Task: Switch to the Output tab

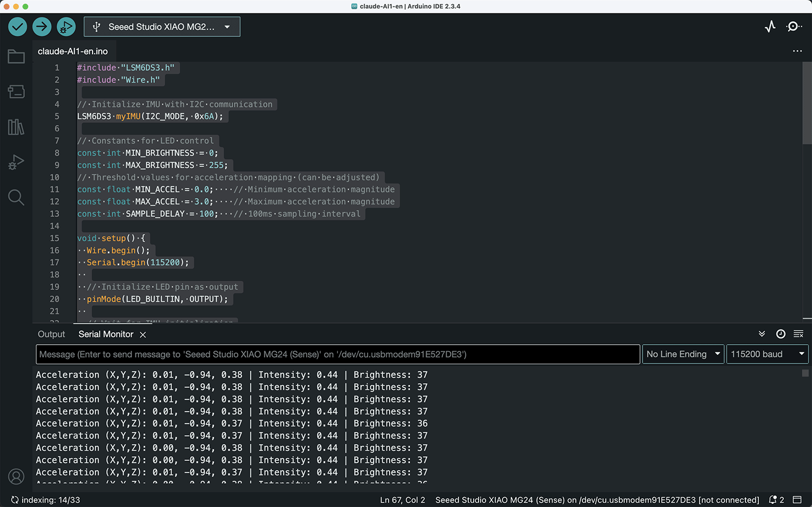Action: [x=51, y=334]
